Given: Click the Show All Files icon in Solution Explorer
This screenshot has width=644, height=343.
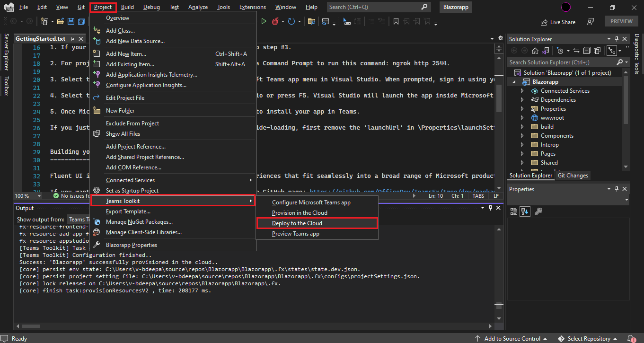Looking at the screenshot, I should tap(597, 51).
